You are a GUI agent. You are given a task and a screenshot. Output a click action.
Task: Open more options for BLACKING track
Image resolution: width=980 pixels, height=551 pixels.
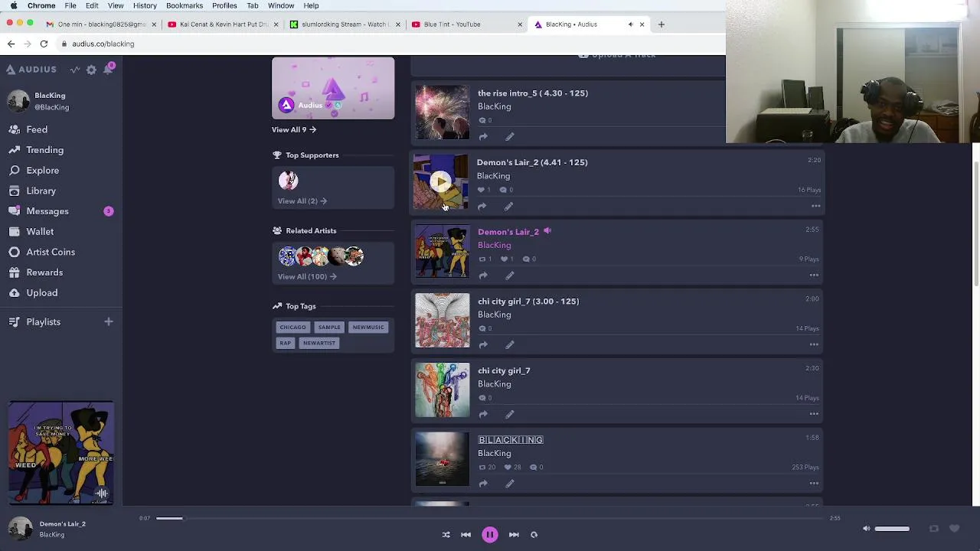coord(814,484)
